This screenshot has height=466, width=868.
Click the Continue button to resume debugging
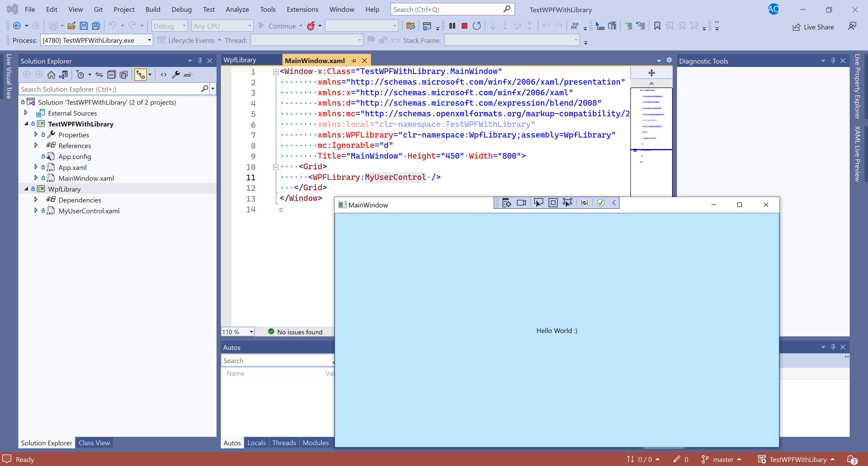click(x=281, y=26)
